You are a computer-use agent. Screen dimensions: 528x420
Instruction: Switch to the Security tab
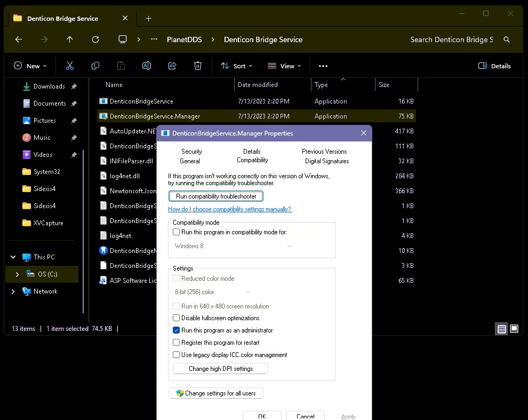(191, 152)
